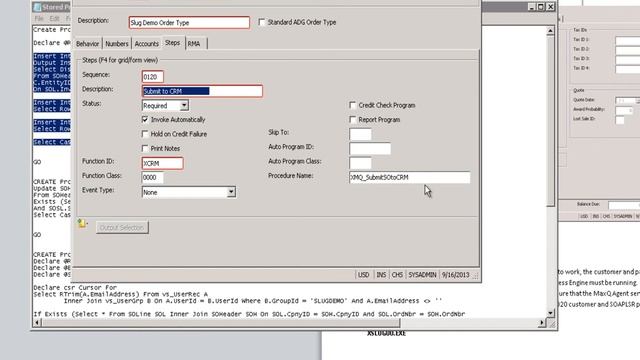Image resolution: width=640 pixels, height=360 pixels.
Task: Check the Report Program box
Action: pos(353,120)
